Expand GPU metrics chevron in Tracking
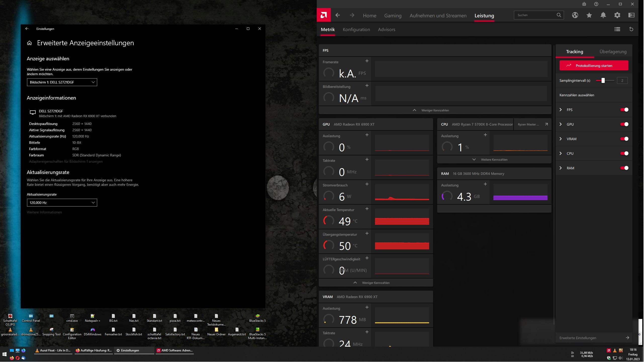The image size is (644, 362). (561, 124)
